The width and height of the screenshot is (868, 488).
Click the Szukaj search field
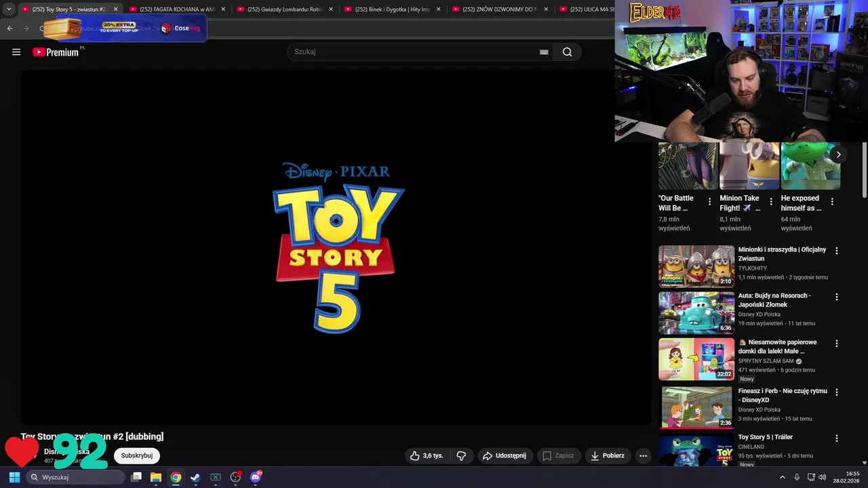(x=420, y=52)
